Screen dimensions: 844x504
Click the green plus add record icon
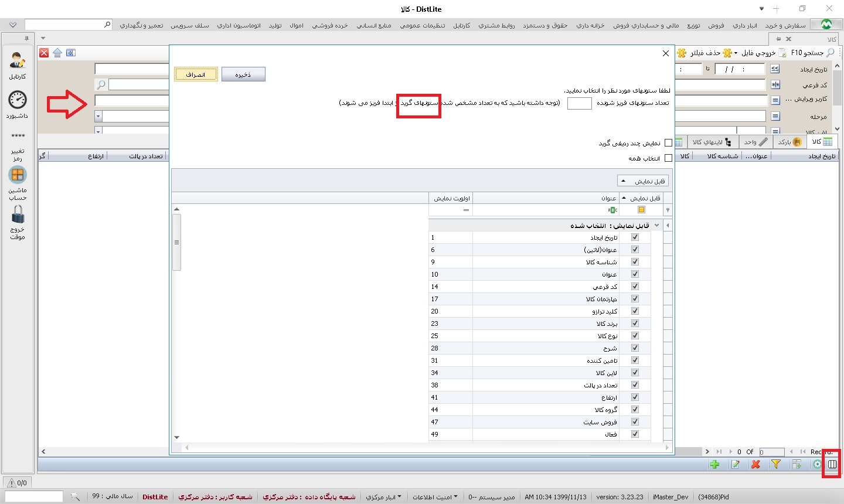714,465
